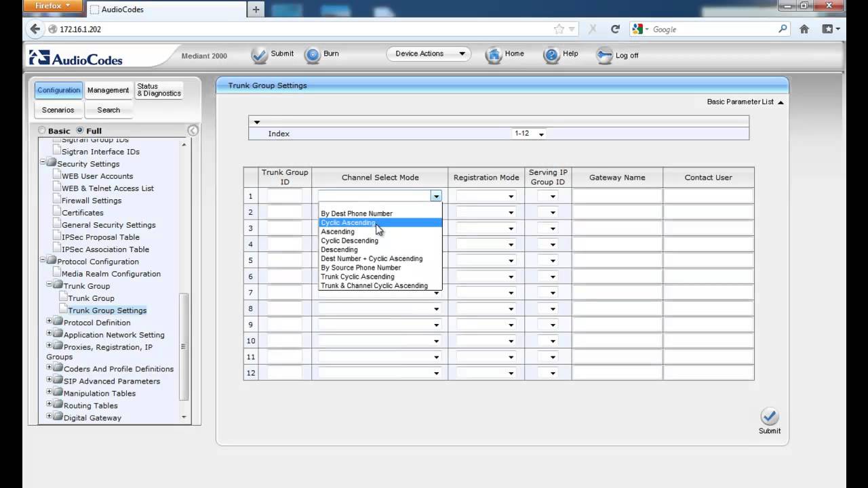This screenshot has height=488, width=868.
Task: Click the AudioCodes logo
Action: point(76,58)
